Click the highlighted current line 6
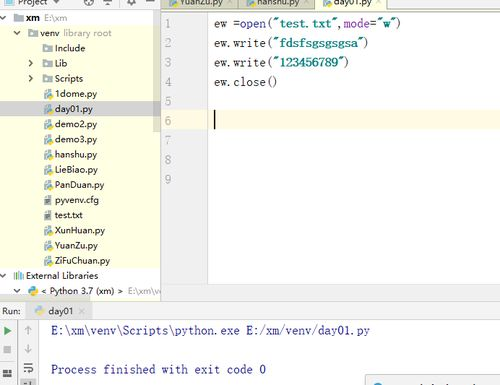 [354, 119]
